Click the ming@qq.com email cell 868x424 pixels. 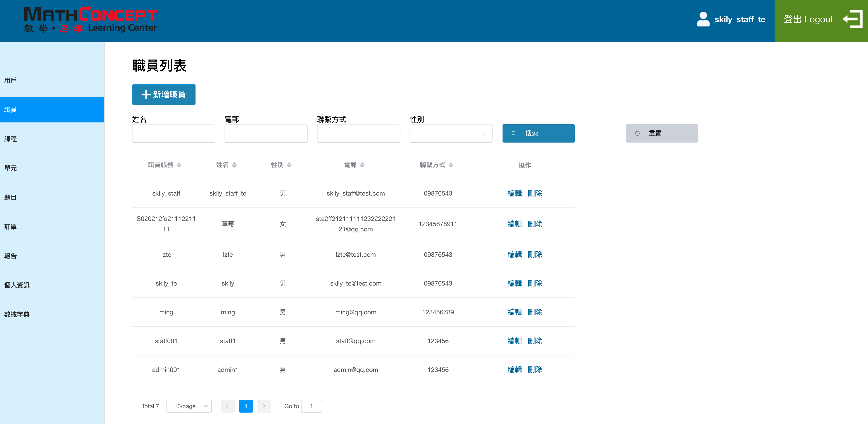[x=355, y=312]
